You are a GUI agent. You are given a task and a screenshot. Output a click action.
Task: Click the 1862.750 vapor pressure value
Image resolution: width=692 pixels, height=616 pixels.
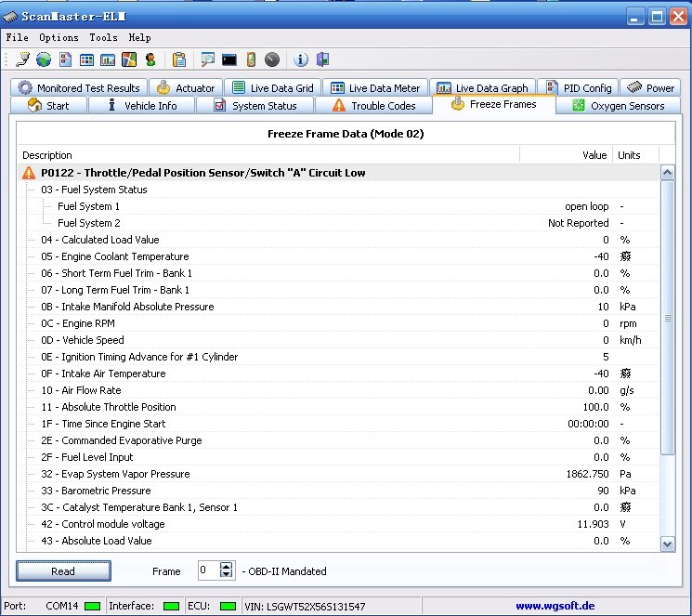click(587, 474)
